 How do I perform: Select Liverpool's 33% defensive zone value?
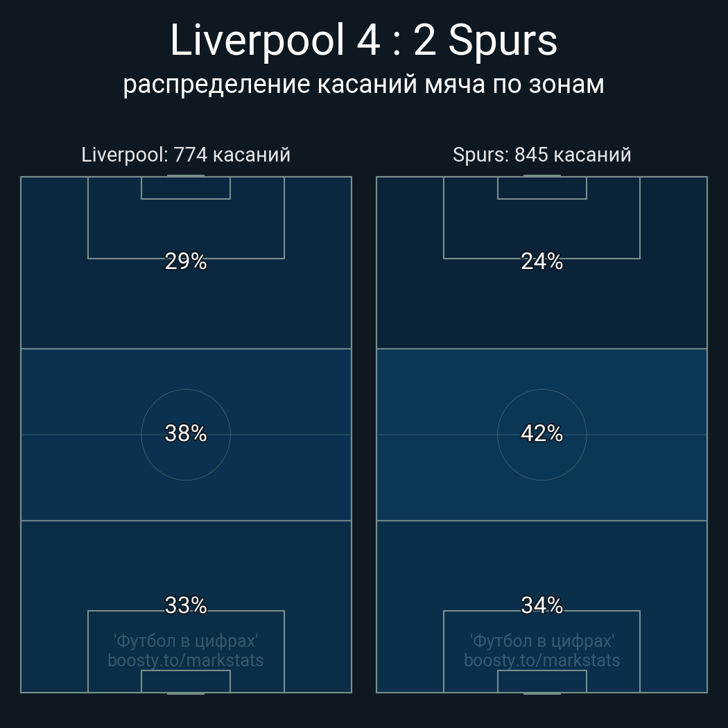click(x=186, y=605)
